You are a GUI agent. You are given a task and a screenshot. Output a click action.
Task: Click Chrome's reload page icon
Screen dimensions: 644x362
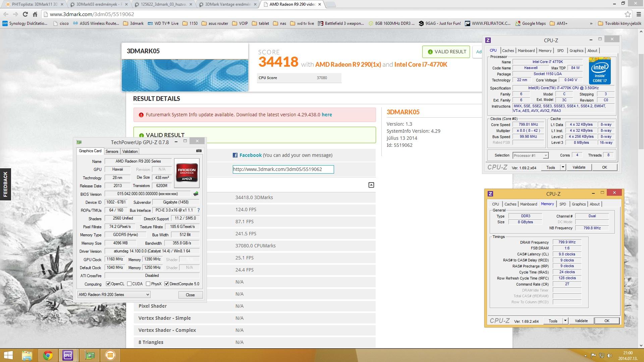(x=25, y=14)
